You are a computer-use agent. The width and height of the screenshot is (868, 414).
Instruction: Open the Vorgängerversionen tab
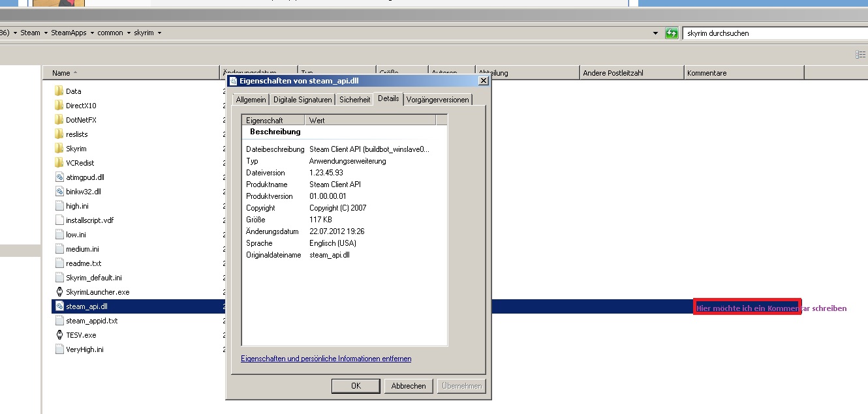coord(437,100)
